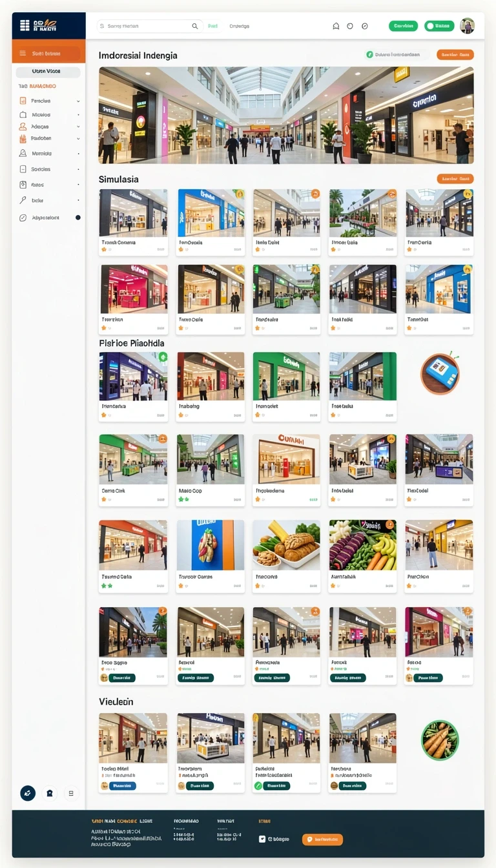Expand the chevron on the shopping bag sidebar row

78,114
